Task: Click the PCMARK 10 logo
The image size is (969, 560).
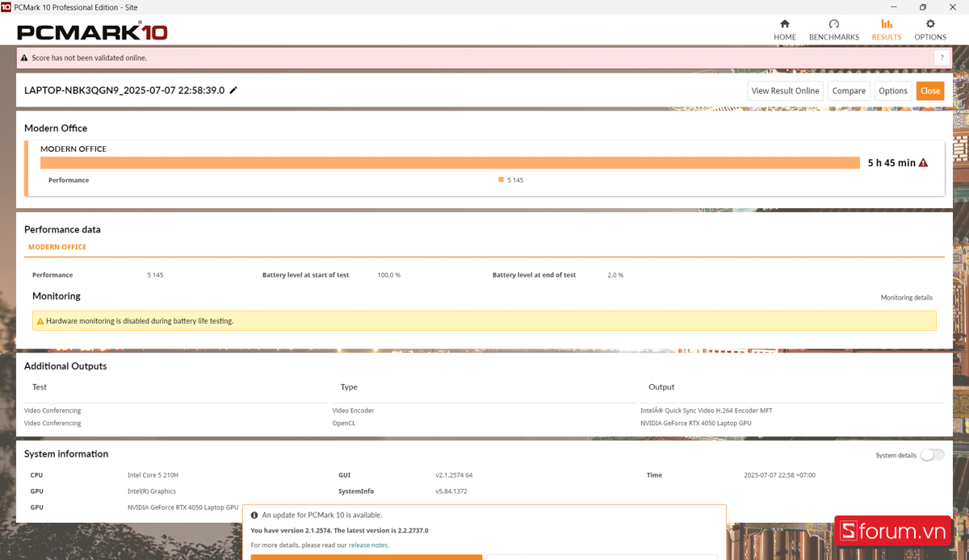Action: [x=92, y=32]
